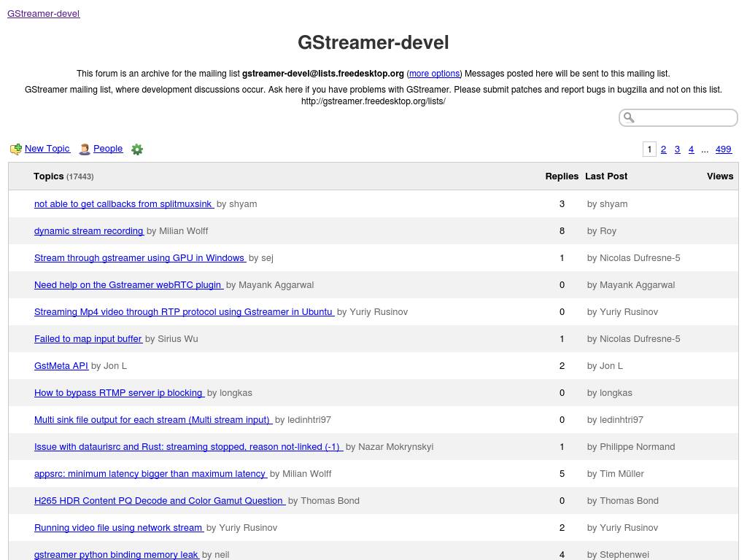
Task: Click reply count 5 for appsrc topic
Action: [562, 474]
